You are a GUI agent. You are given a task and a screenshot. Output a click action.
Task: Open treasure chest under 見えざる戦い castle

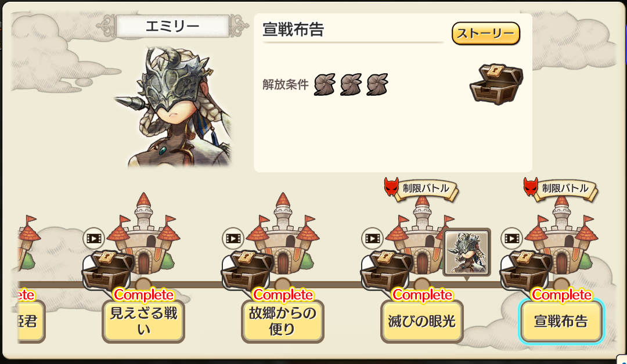107,269
